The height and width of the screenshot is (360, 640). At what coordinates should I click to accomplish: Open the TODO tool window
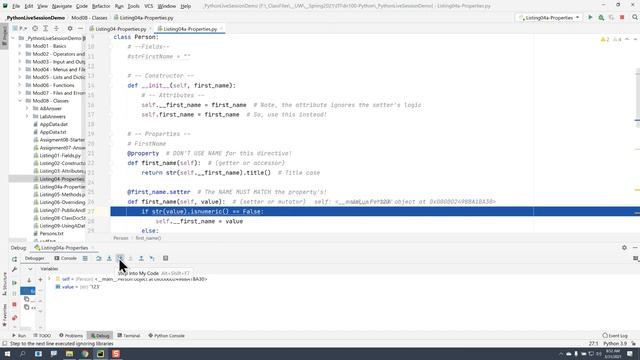(42, 336)
